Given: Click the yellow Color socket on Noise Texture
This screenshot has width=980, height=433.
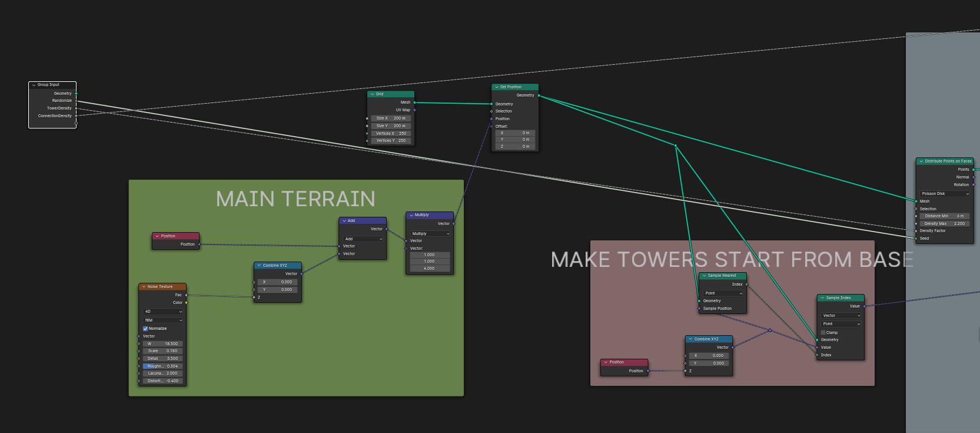Looking at the screenshot, I should tap(186, 303).
